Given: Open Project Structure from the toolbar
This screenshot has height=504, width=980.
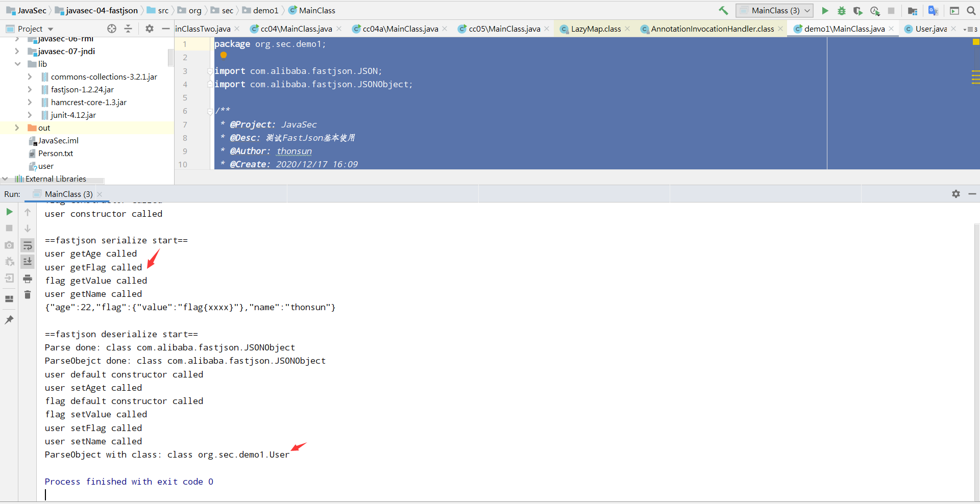Looking at the screenshot, I should (913, 10).
